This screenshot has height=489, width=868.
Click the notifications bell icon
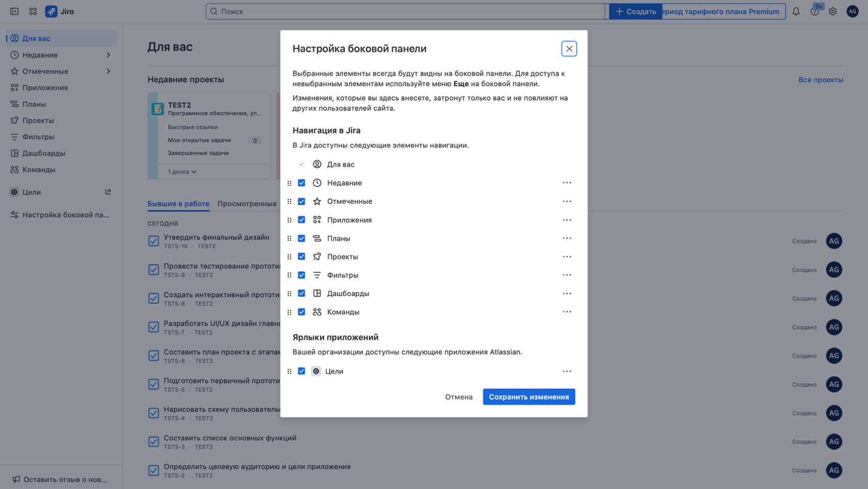[x=796, y=12]
